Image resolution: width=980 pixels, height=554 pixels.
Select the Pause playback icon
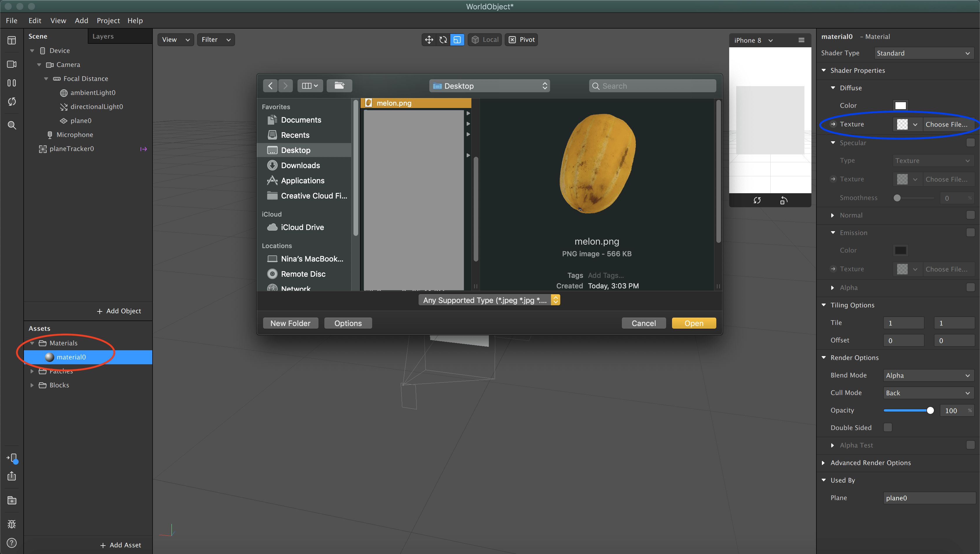[11, 83]
